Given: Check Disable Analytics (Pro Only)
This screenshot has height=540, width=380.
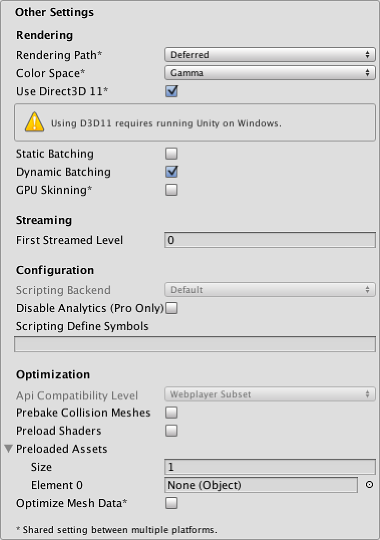Looking at the screenshot, I should point(171,308).
